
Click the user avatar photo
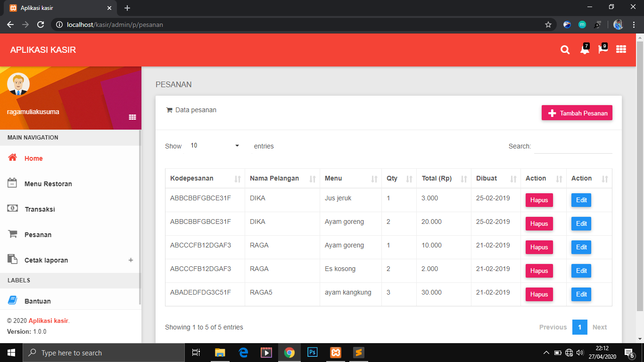[18, 83]
